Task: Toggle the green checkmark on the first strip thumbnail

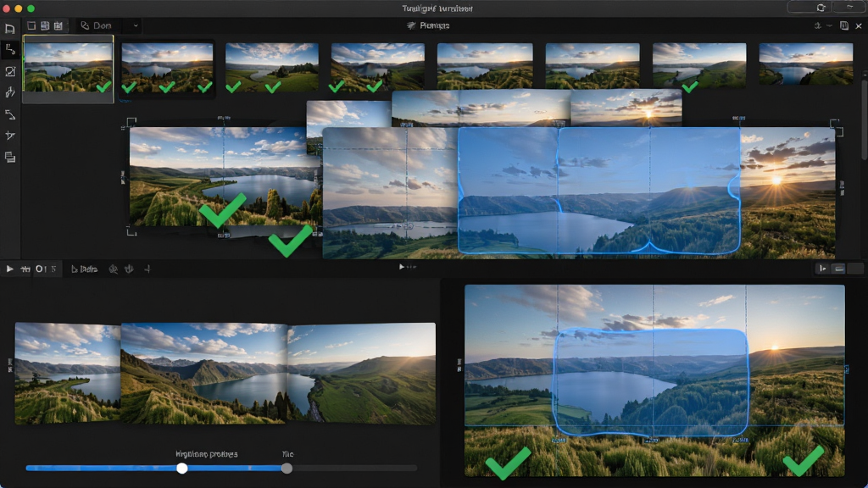Action: tap(103, 86)
